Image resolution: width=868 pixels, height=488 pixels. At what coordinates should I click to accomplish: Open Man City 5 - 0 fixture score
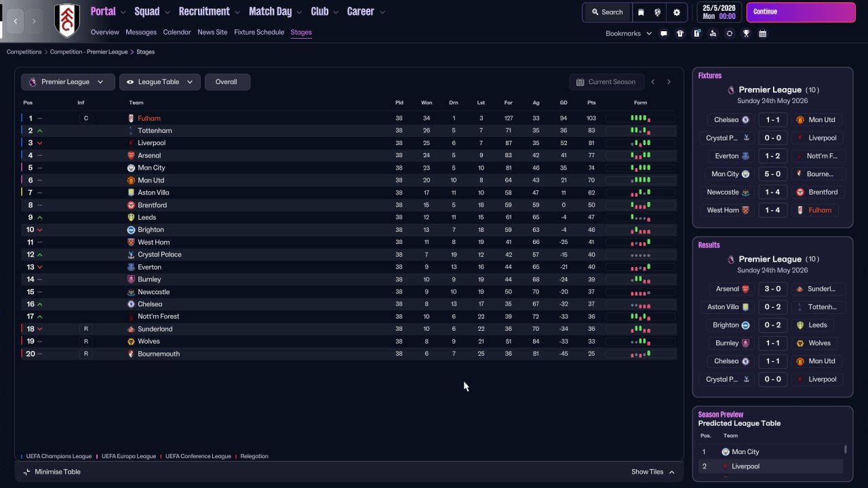(x=772, y=174)
